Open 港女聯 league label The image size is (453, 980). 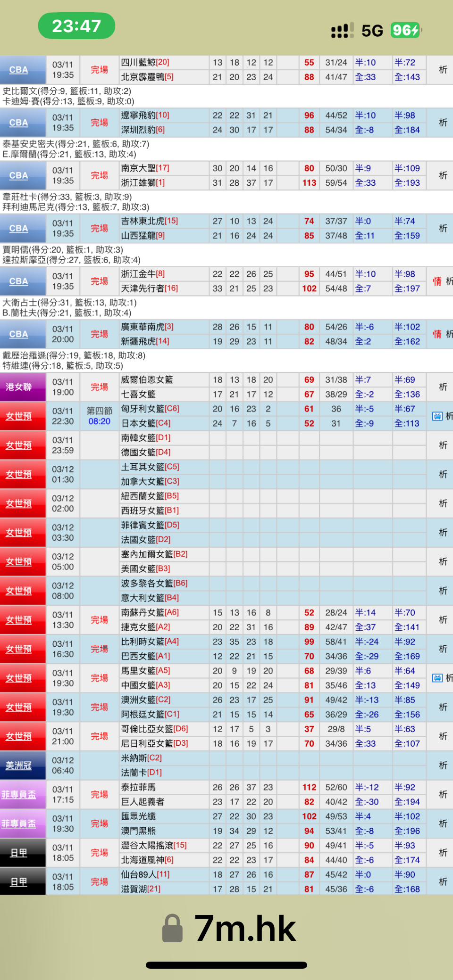(19, 387)
